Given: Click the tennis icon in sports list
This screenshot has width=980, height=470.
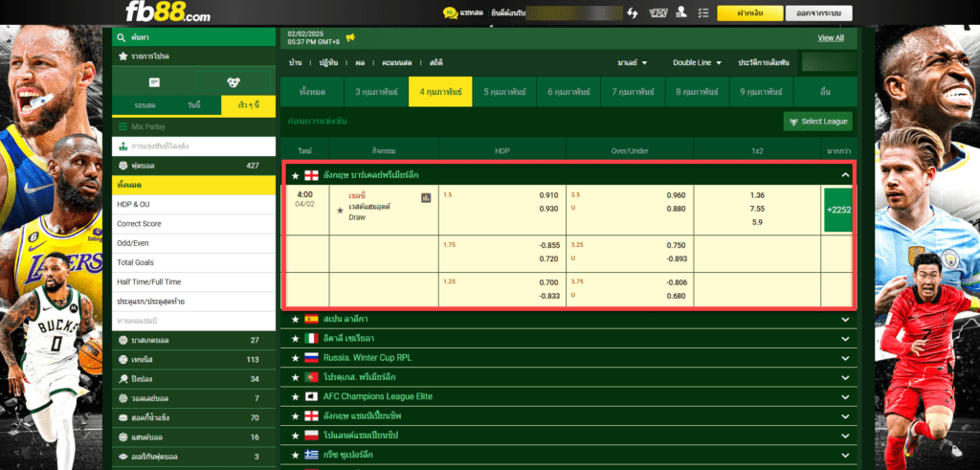Looking at the screenshot, I should coord(123,360).
